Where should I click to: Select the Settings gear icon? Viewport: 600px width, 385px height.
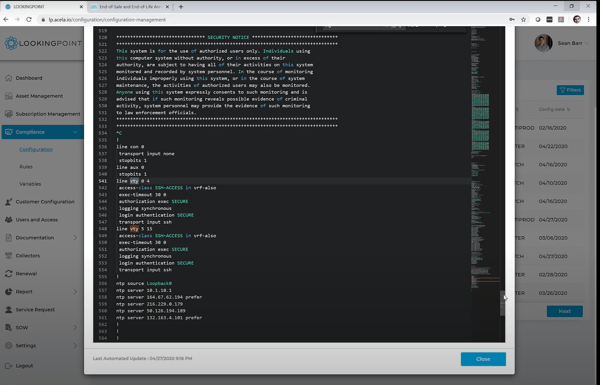click(x=9, y=346)
